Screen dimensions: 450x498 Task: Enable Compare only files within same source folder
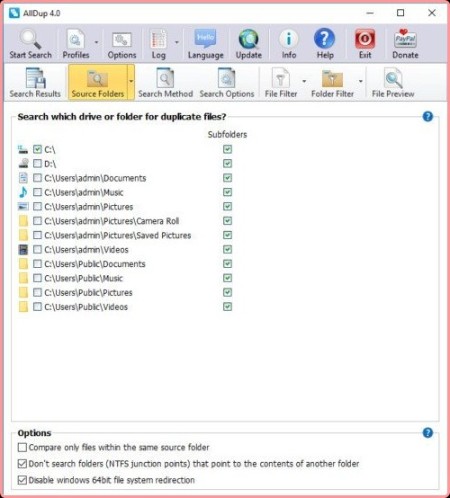(x=22, y=447)
